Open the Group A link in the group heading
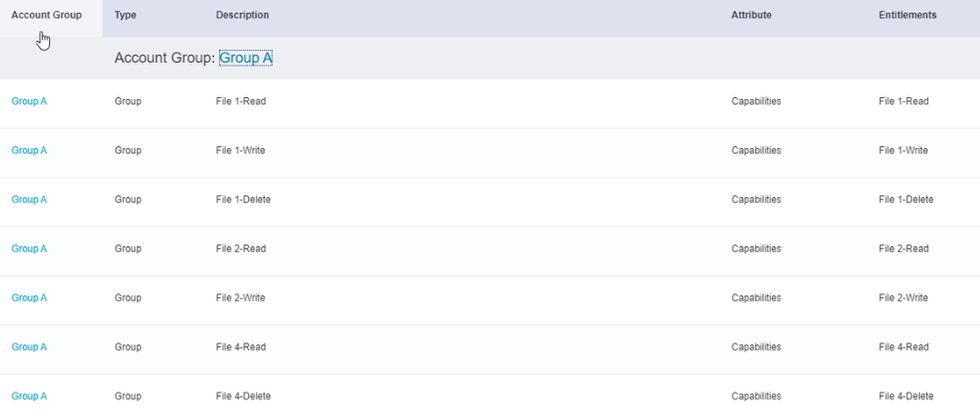Viewport: 980px width, 420px height. coord(245,58)
